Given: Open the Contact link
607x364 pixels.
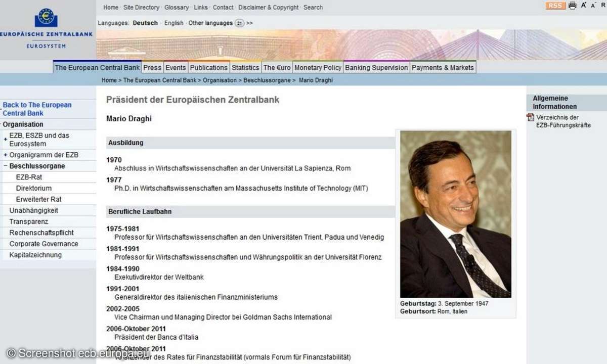Looking at the screenshot, I should click(223, 8).
